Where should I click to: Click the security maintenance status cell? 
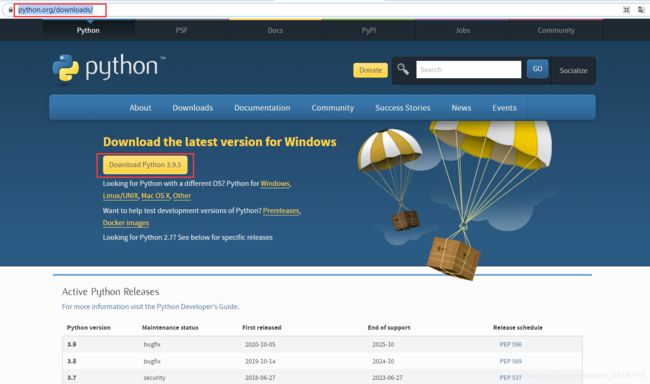(x=154, y=378)
